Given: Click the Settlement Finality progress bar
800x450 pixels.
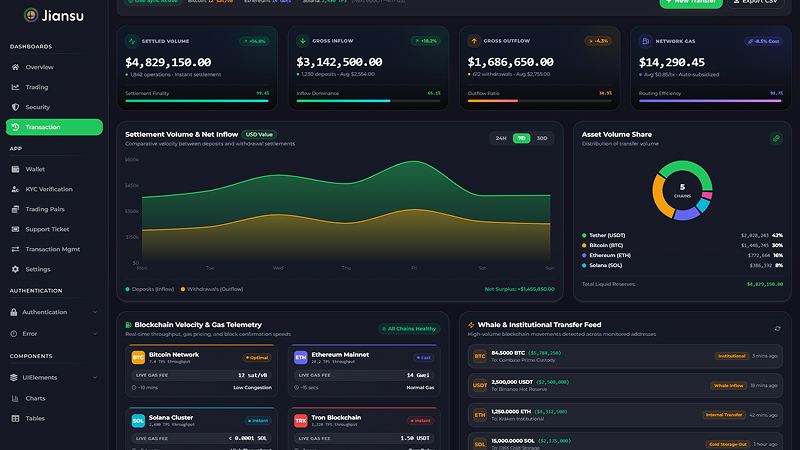Looking at the screenshot, I should [x=197, y=101].
